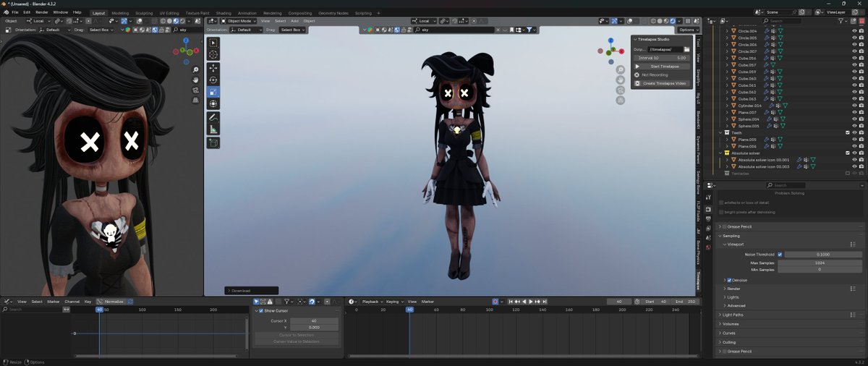The width and height of the screenshot is (868, 366).
Task: Open the Marker menu in the timeline
Action: coord(427,301)
